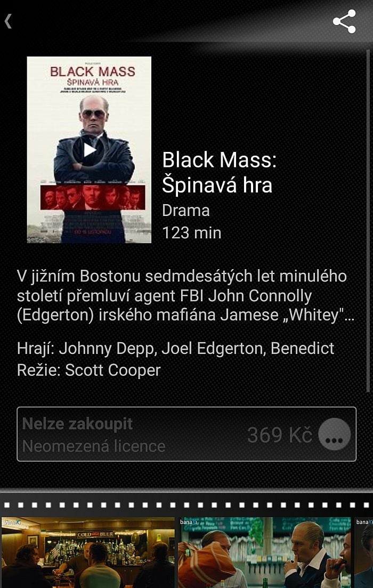Viewport: 373px width, 588px height.
Task: Expand the Hrají cast list
Action: 175,348
